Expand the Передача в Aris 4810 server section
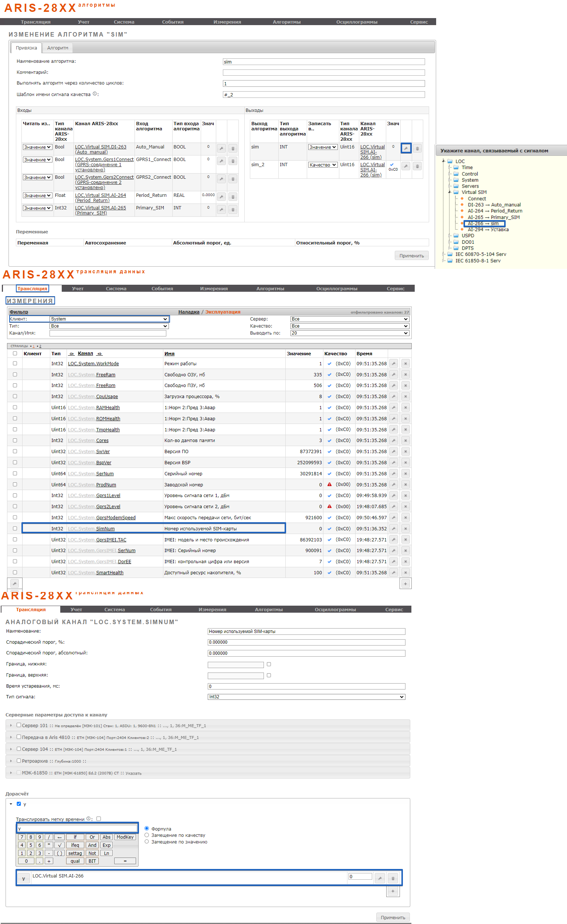Viewport: 567px width, 924px height. tap(11, 737)
